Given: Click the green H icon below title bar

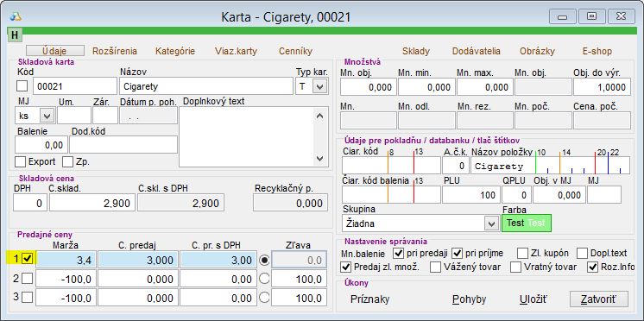Looking at the screenshot, I should [x=15, y=35].
